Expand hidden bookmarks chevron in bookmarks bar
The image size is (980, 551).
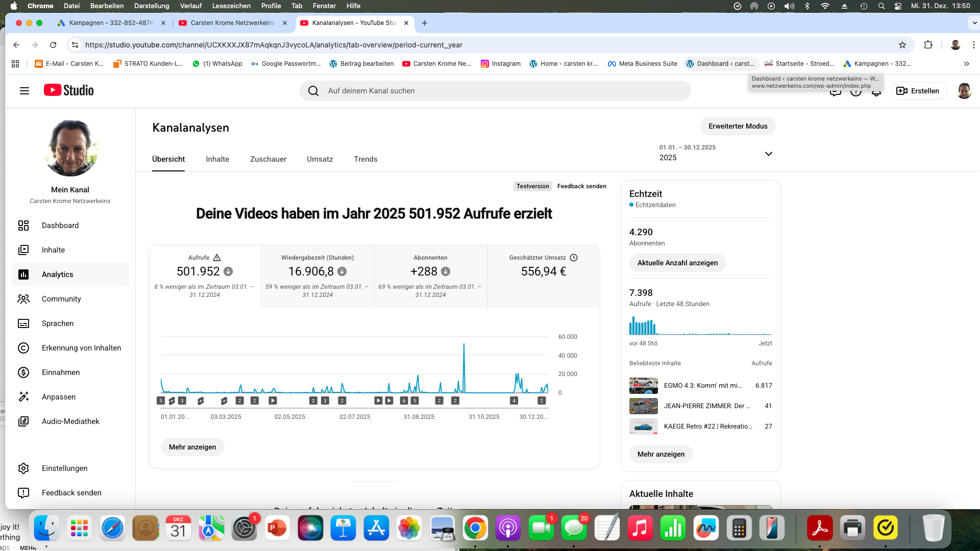(x=966, y=64)
